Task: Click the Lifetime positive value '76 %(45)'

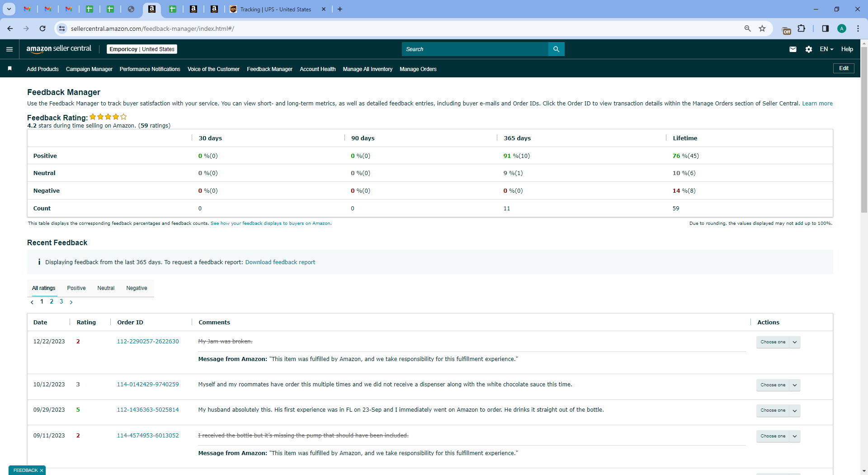Action: pos(685,156)
